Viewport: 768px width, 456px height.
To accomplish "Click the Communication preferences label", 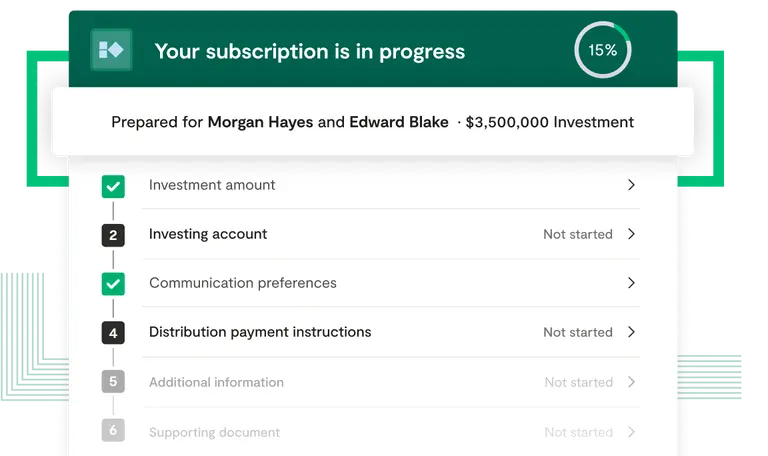I will coord(243,283).
